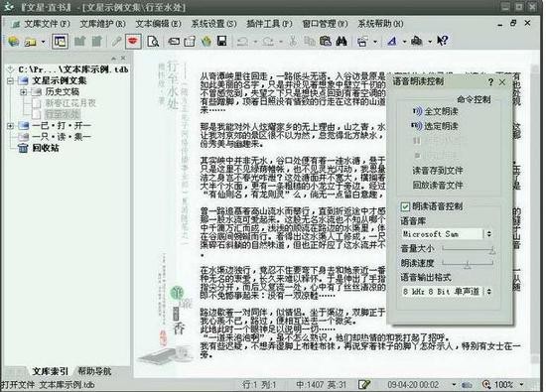Viewport: 546px width, 392px height.
Task: Click the 读音存到文件 command
Action: coord(438,171)
